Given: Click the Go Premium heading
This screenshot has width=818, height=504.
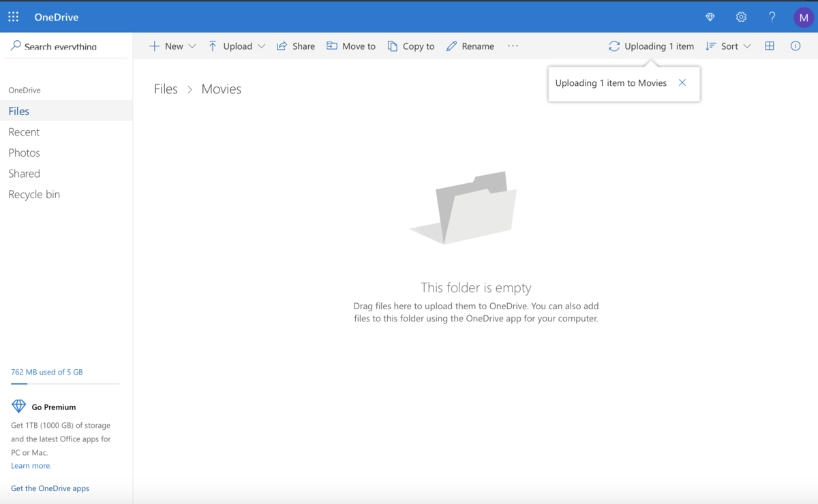Looking at the screenshot, I should point(54,407).
